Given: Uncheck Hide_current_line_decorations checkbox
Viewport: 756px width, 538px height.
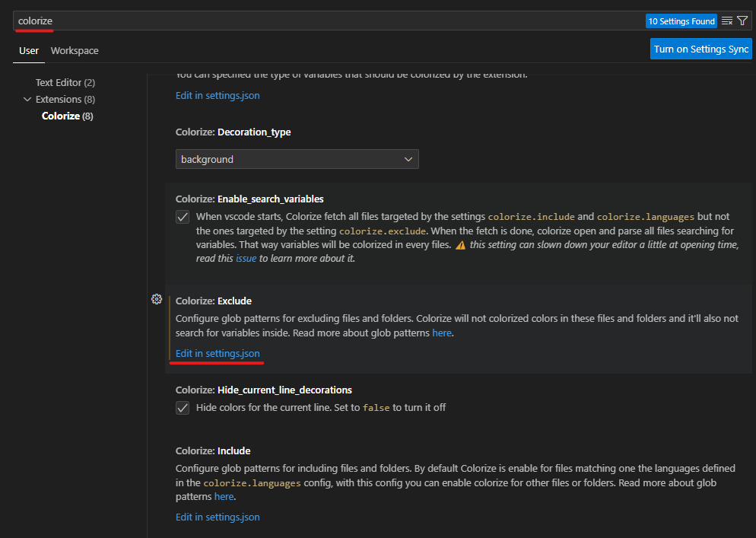Looking at the screenshot, I should pyautogui.click(x=183, y=408).
